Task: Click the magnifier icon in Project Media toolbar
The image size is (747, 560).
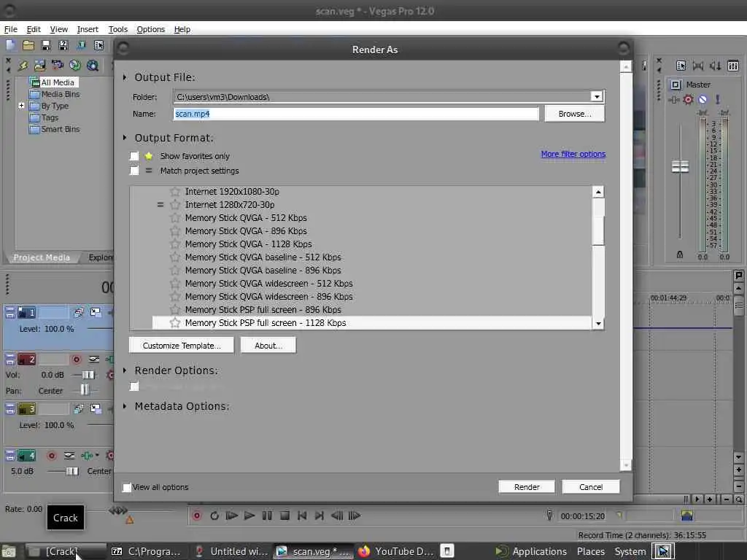Action: [x=93, y=66]
